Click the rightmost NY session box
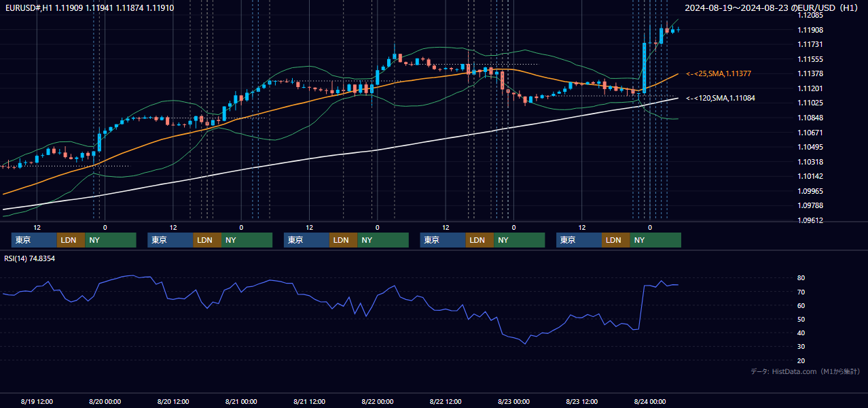The image size is (868, 408). pos(655,240)
